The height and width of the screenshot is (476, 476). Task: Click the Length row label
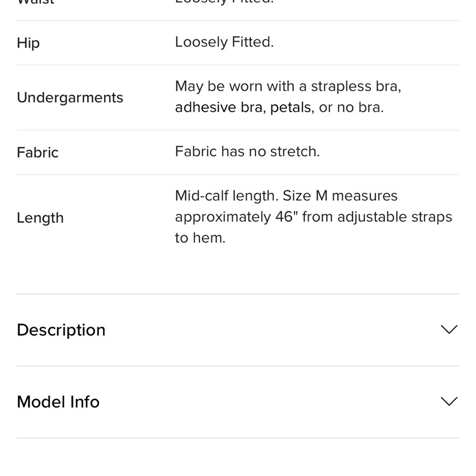click(40, 218)
